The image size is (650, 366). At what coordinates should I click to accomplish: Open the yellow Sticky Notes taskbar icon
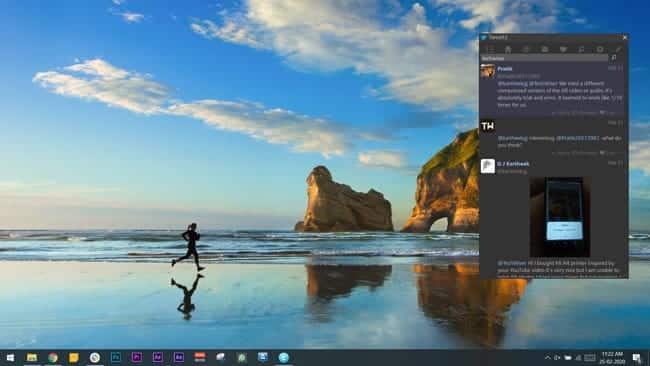click(74, 357)
